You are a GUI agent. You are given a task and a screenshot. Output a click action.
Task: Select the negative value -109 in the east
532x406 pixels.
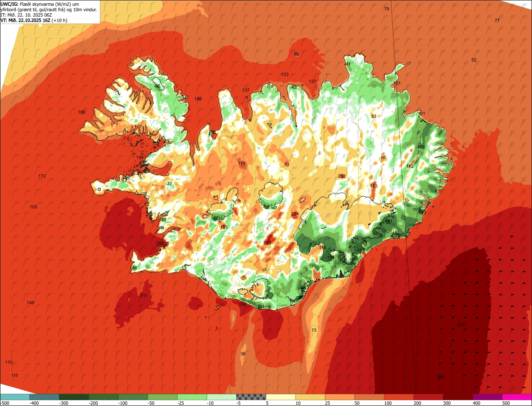click(420, 147)
